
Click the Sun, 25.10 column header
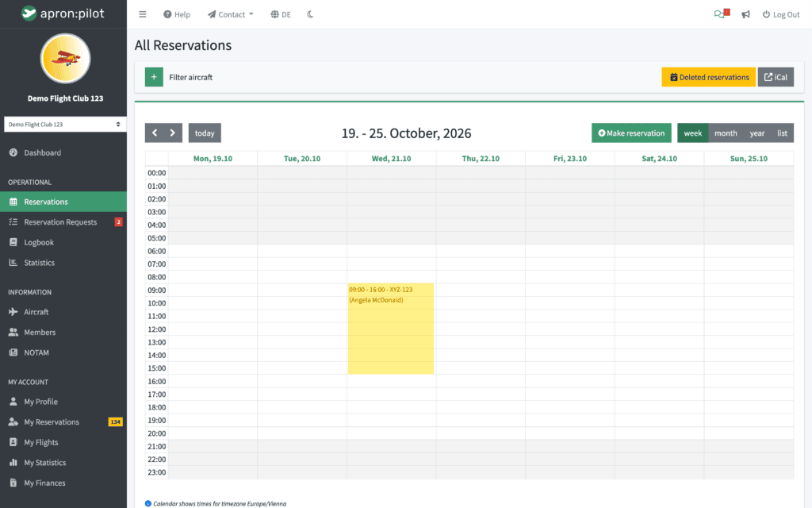(x=749, y=159)
